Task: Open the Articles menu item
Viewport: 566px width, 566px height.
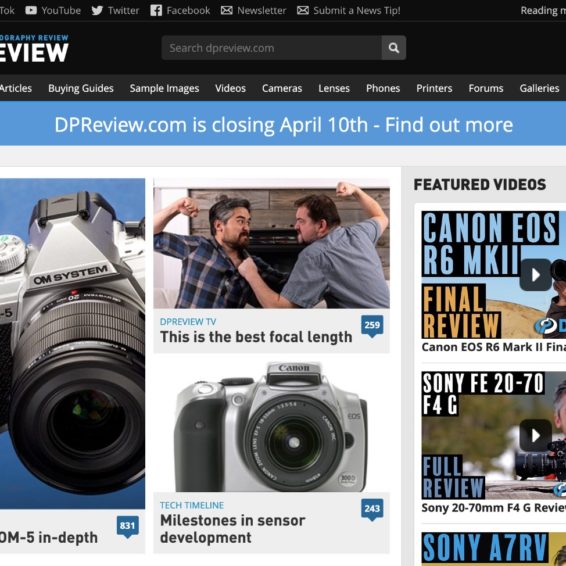Action: [16, 88]
